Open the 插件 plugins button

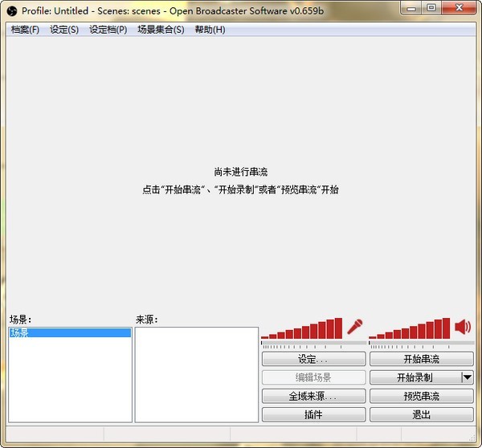(314, 414)
